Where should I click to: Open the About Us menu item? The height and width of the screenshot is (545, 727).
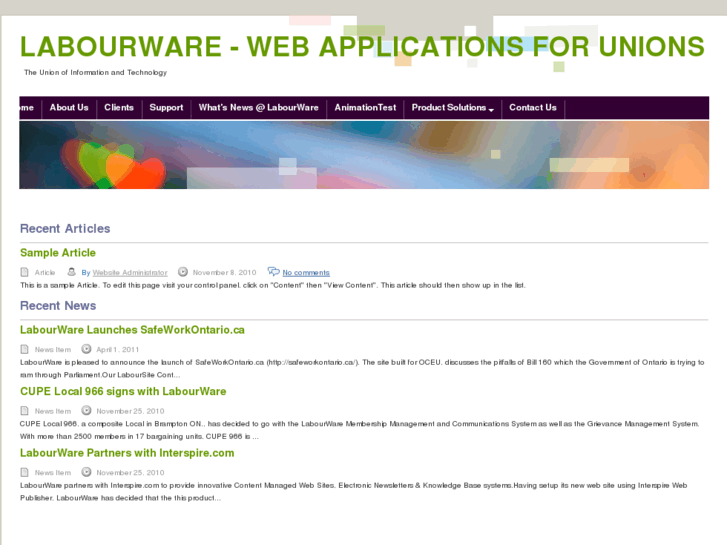coord(69,108)
